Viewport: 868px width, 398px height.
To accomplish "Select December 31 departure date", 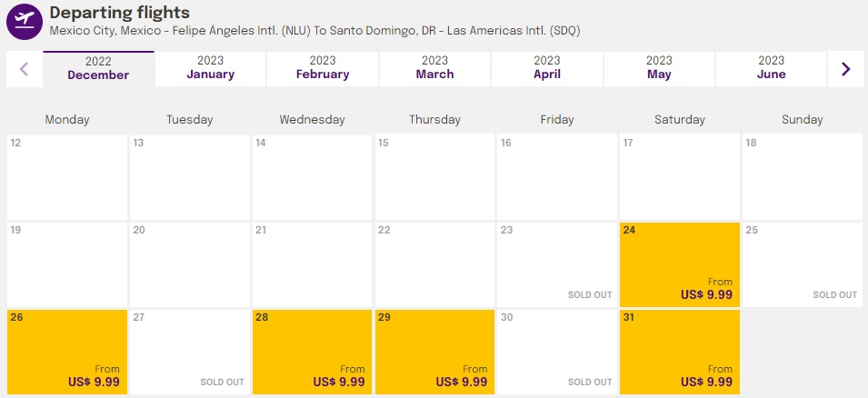I will point(680,352).
